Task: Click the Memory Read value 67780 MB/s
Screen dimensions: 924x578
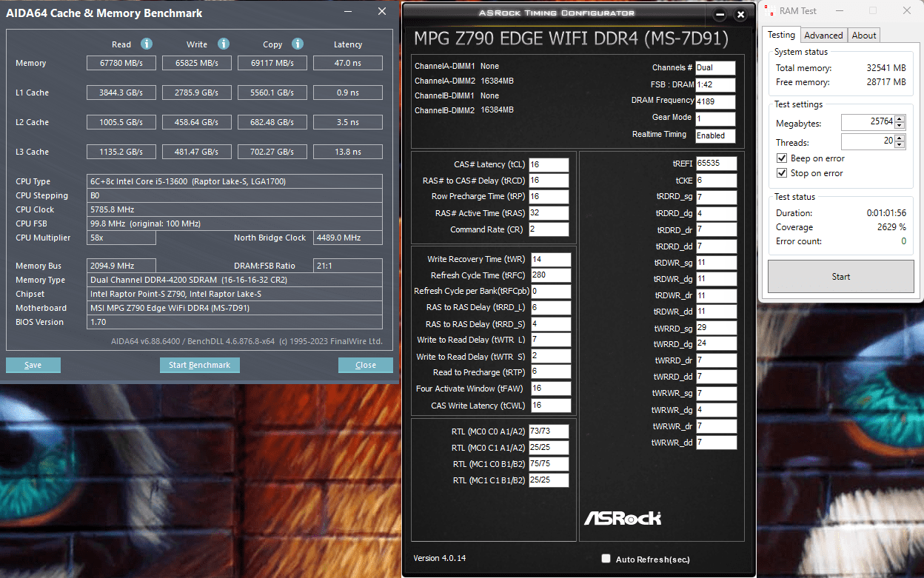Action: tap(122, 63)
